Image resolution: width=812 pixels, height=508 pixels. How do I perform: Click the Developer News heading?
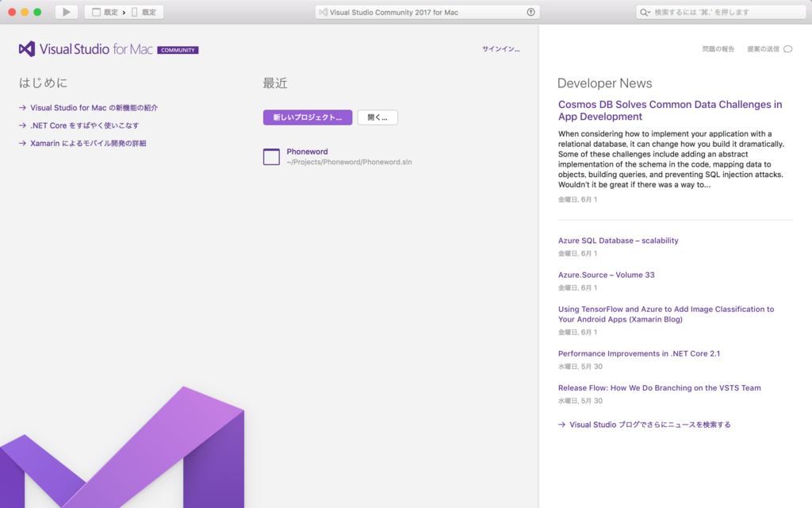pos(604,83)
